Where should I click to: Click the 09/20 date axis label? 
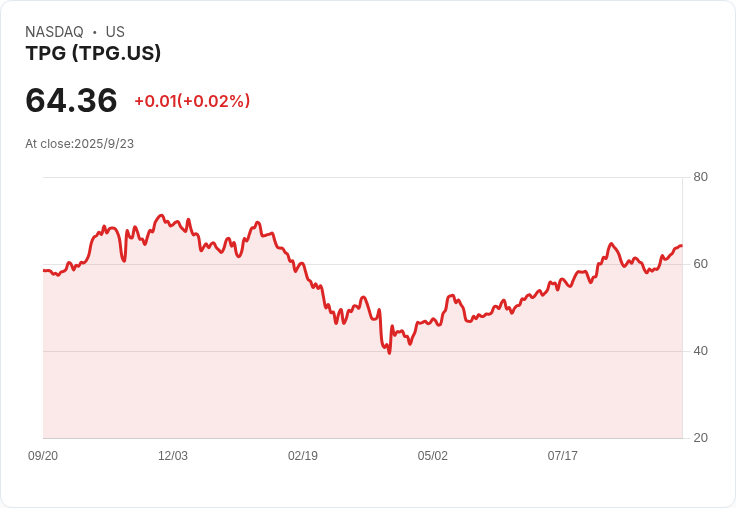coord(43,456)
